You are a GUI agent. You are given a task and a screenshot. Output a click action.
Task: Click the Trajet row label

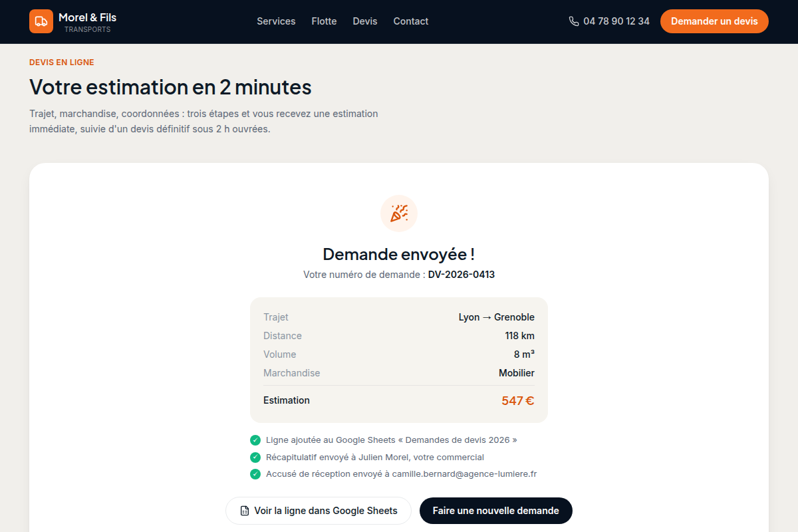[276, 317]
